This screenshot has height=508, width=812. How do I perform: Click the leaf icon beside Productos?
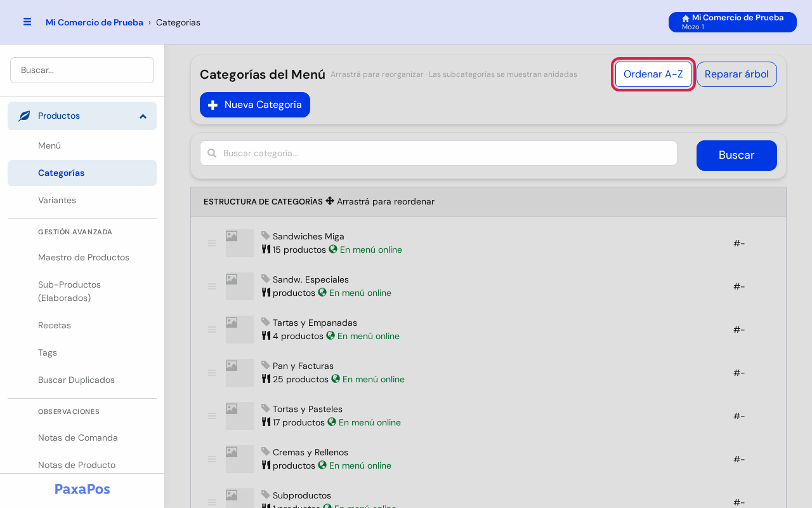24,116
